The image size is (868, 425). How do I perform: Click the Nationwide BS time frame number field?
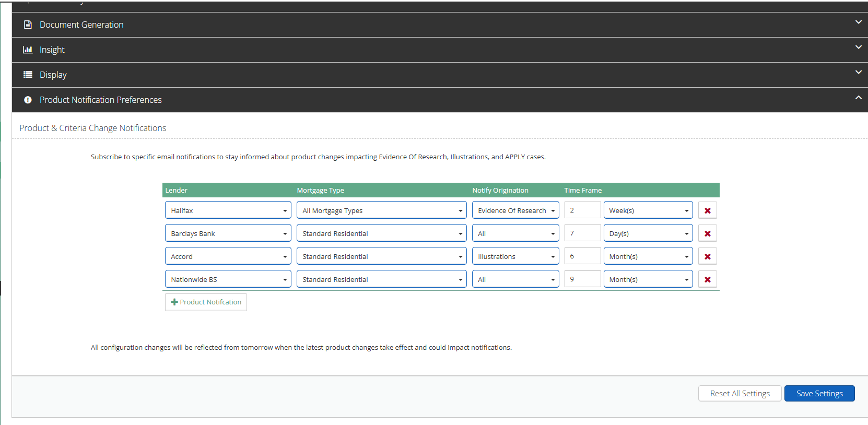(582, 279)
